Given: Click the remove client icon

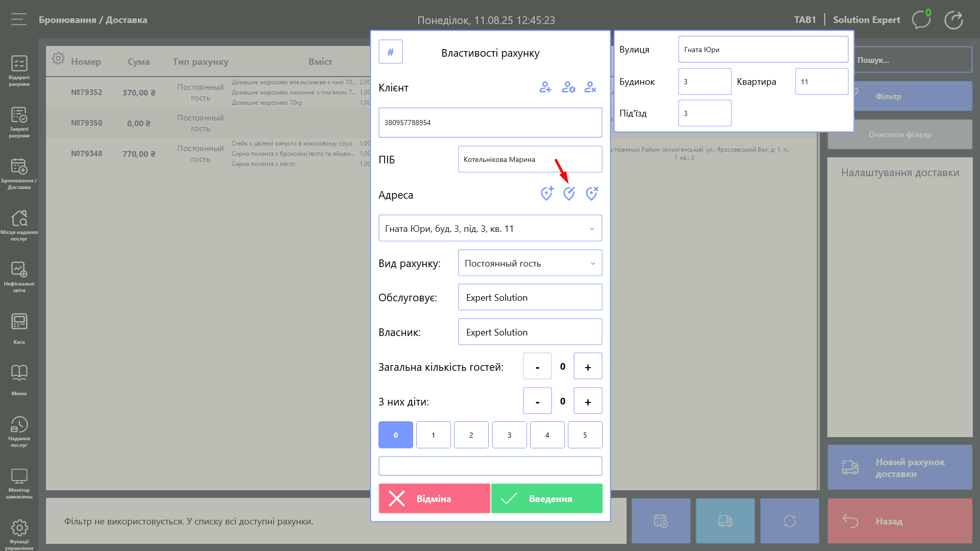Looking at the screenshot, I should [x=590, y=87].
